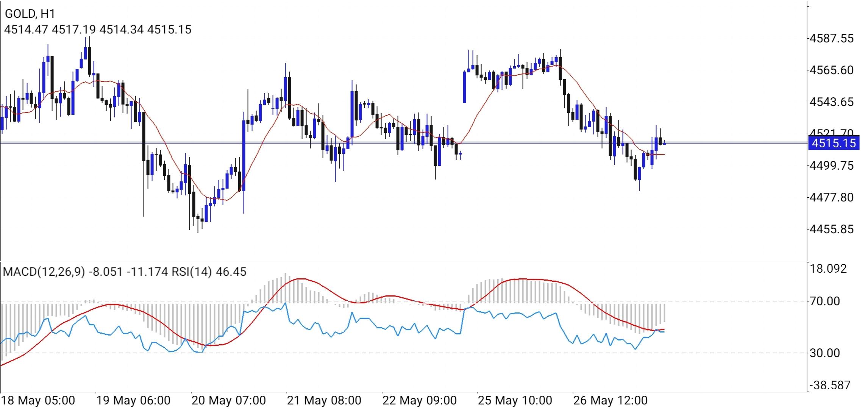Click the 4455.85 price axis label

click(832, 229)
